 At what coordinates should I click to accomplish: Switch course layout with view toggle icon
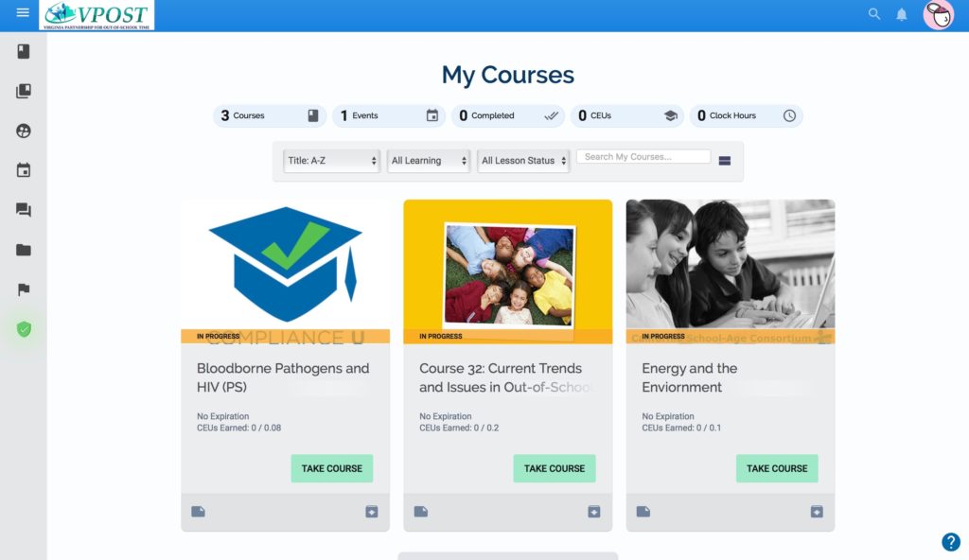[725, 161]
